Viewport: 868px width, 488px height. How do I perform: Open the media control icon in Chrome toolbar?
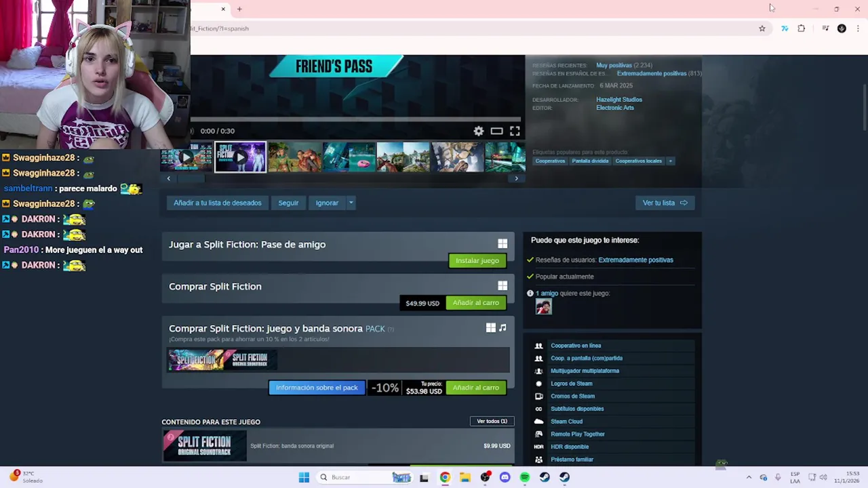825,28
